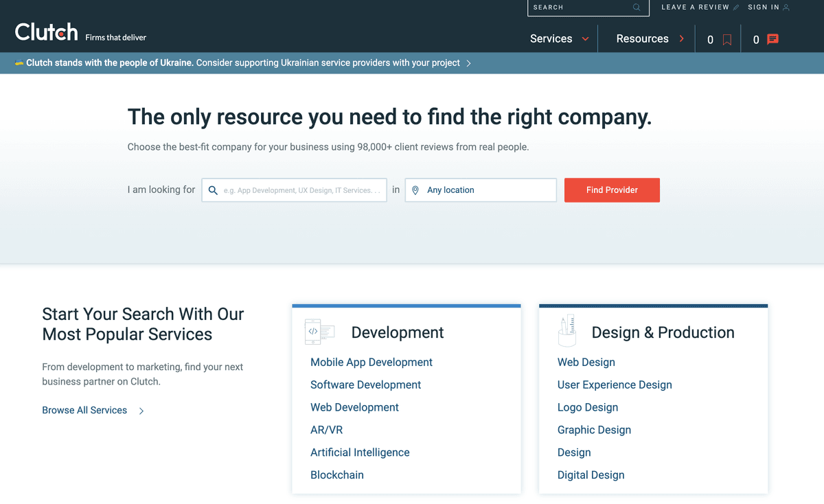Select Mobile App Development link

[x=371, y=363]
